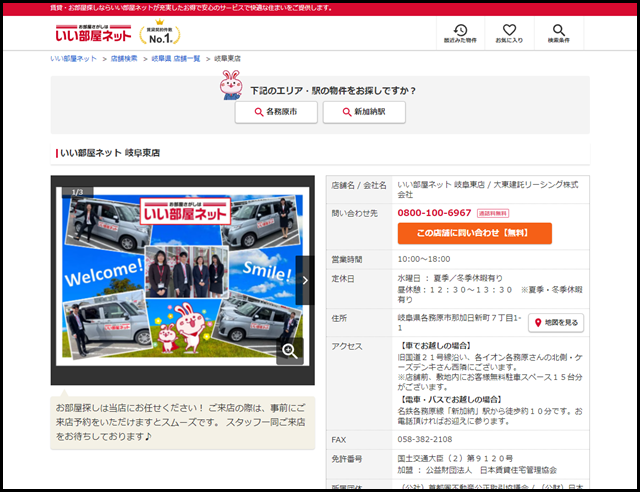Select アクセス label

click(x=347, y=346)
